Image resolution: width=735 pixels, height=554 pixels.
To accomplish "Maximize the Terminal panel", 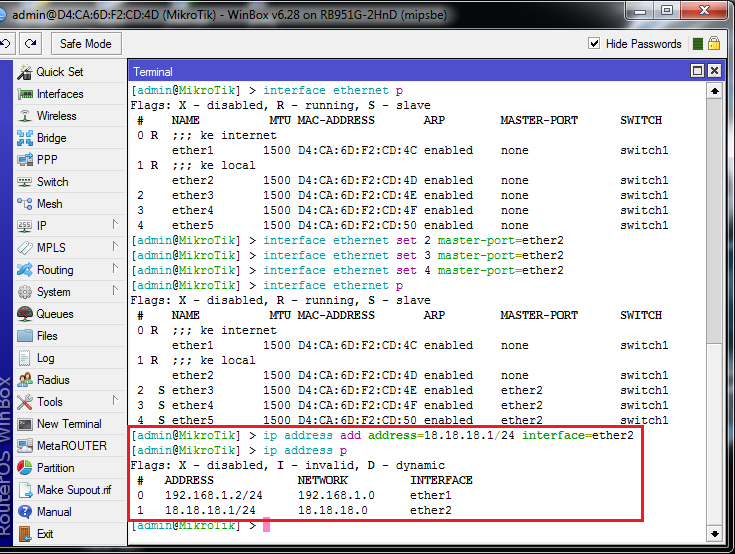I will (x=698, y=71).
